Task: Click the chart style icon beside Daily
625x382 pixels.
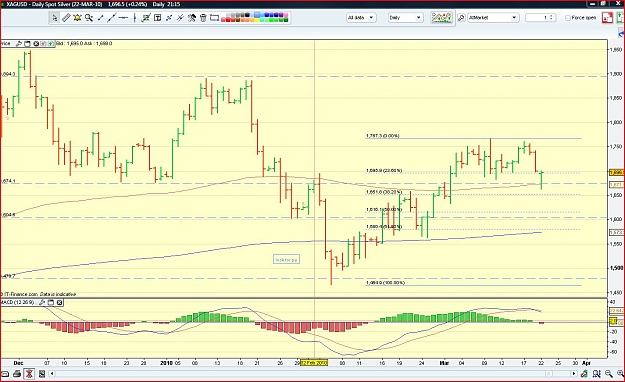Action: 442,18
